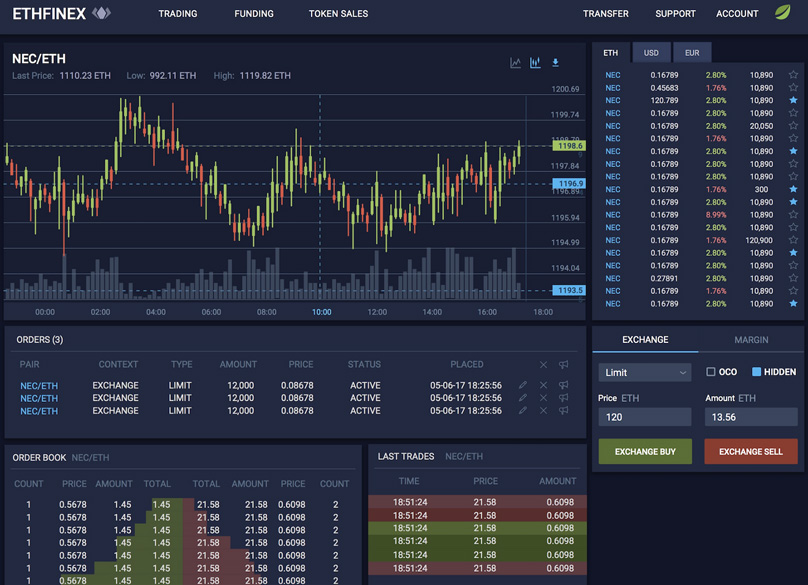Image resolution: width=808 pixels, height=585 pixels.
Task: Click the 8.99% change value
Action: (x=716, y=215)
